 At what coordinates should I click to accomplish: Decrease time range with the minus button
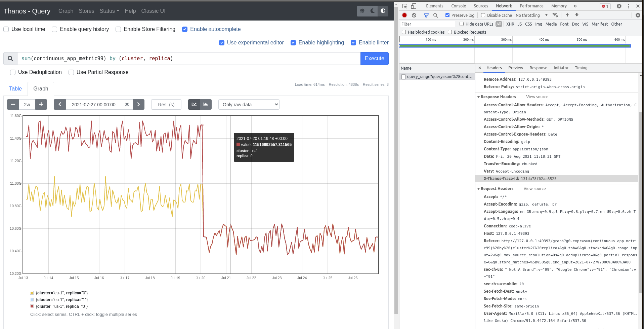click(x=13, y=105)
